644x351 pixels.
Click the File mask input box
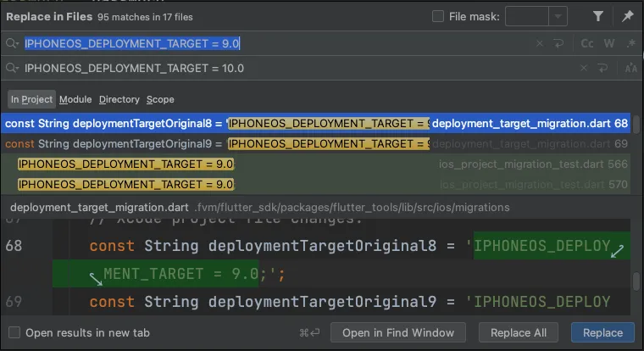click(527, 16)
